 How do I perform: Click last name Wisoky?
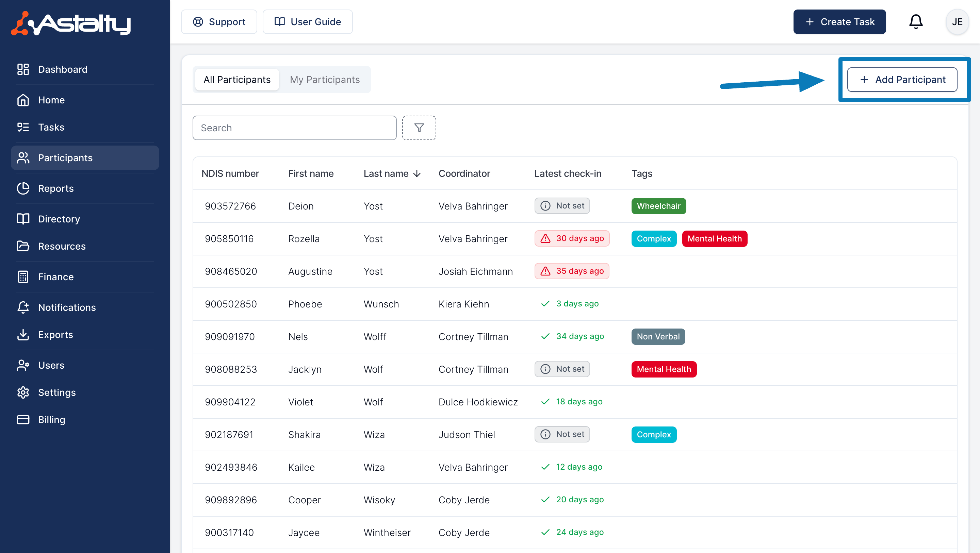379,500
